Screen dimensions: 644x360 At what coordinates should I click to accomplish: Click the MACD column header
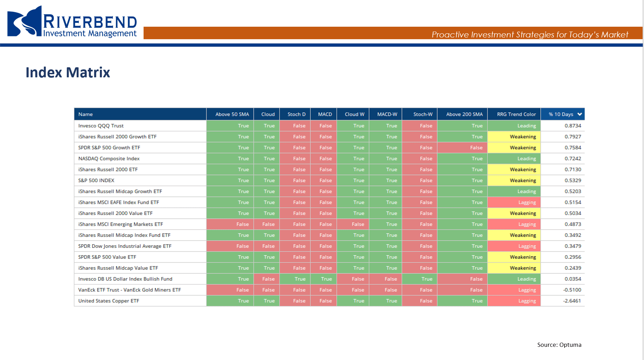324,114
